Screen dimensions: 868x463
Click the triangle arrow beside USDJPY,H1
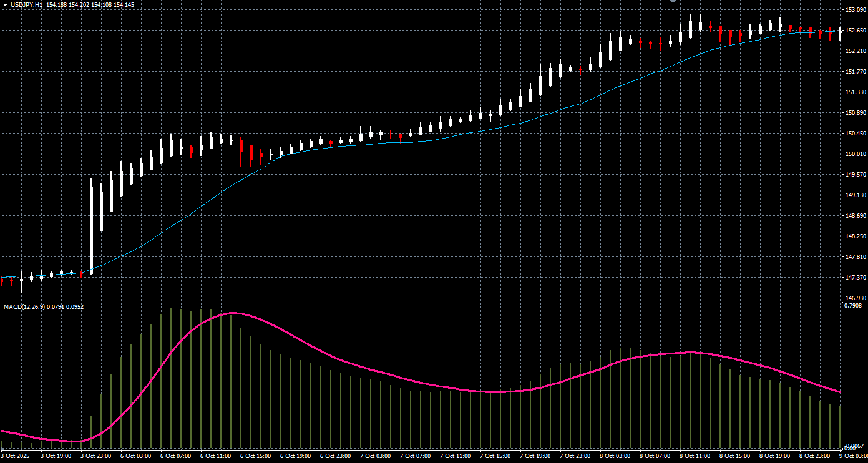point(5,4)
